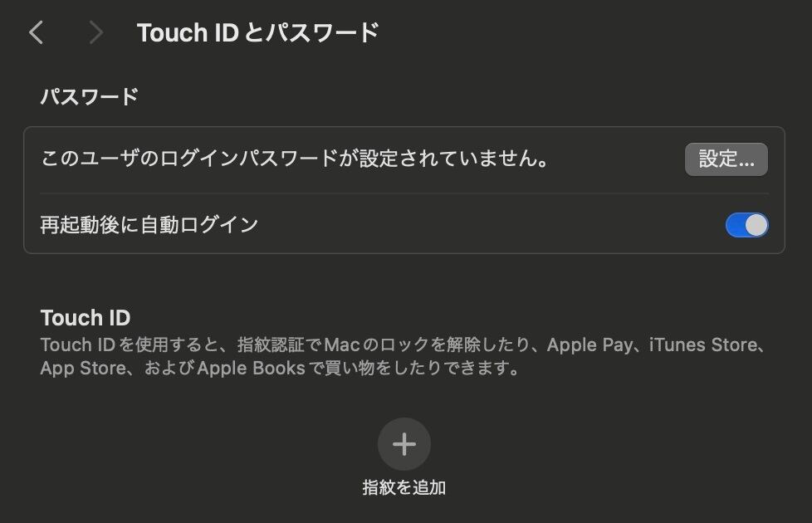
Task: Click the Touch ID section heading
Action: click(x=86, y=317)
